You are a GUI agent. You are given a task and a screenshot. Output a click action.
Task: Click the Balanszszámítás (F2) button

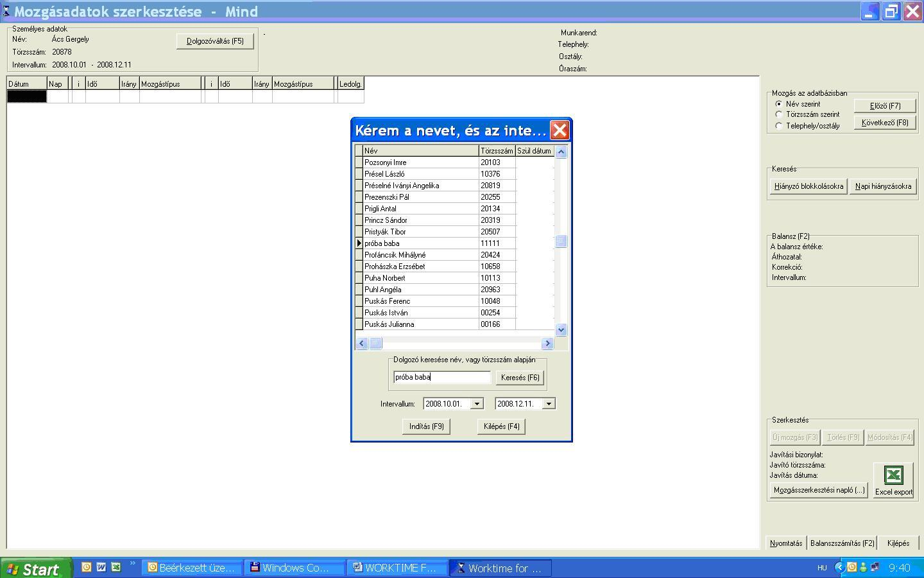tap(843, 543)
